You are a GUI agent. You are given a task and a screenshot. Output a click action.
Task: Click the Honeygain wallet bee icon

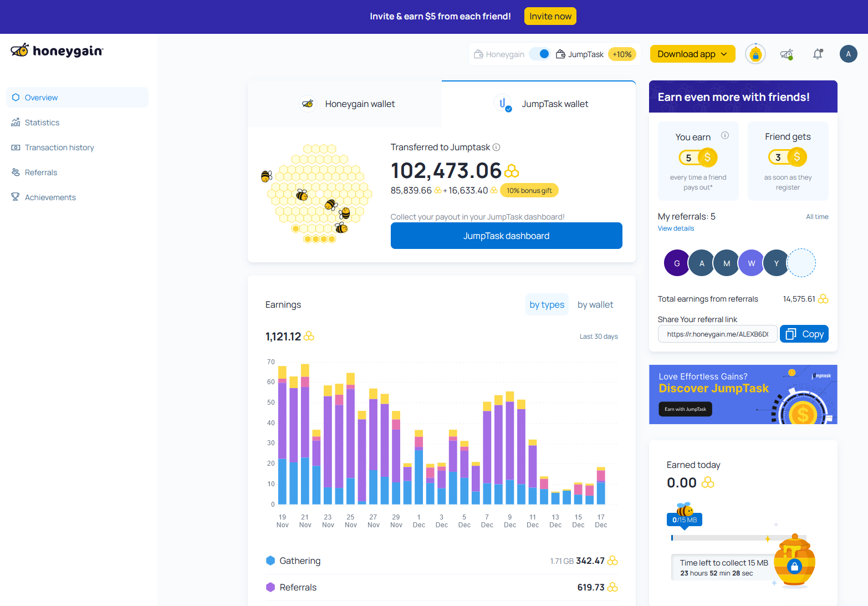click(308, 104)
